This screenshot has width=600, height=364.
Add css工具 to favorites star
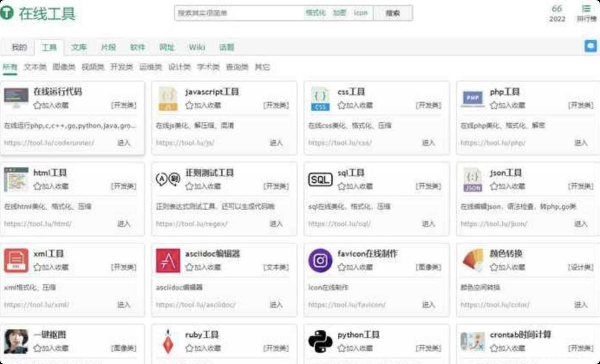342,105
